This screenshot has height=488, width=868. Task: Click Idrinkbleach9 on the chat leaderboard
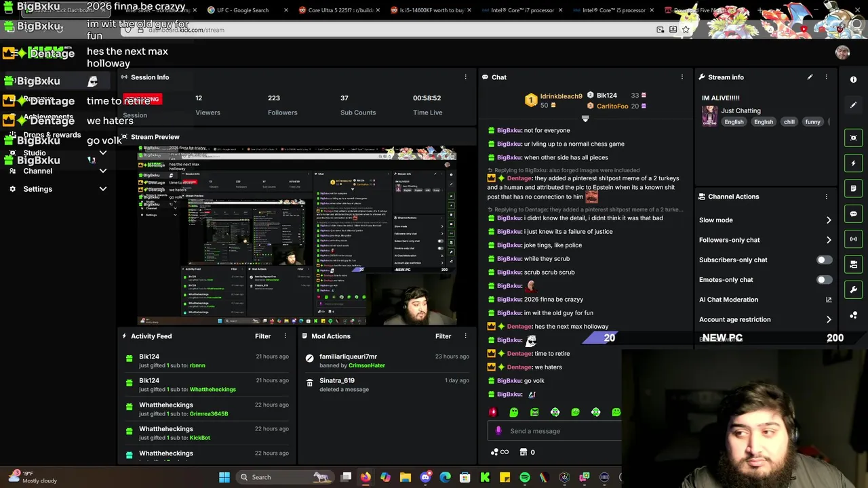click(561, 96)
